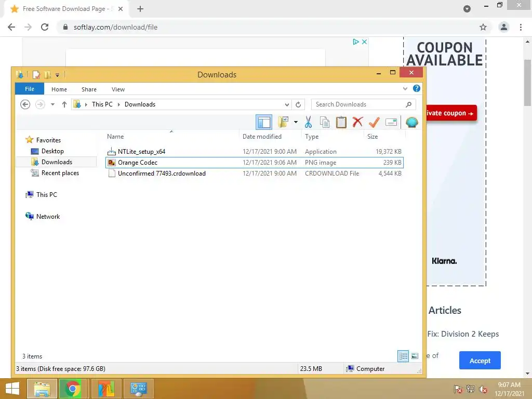Viewport: 532px width, 399px height.
Task: Reload the softlay browser page
Action: (45, 27)
